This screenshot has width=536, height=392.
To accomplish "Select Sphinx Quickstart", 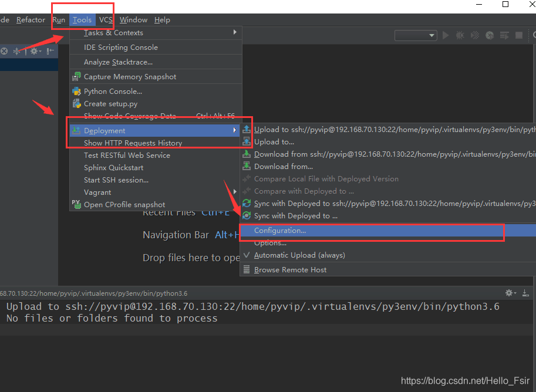I will point(156,167).
